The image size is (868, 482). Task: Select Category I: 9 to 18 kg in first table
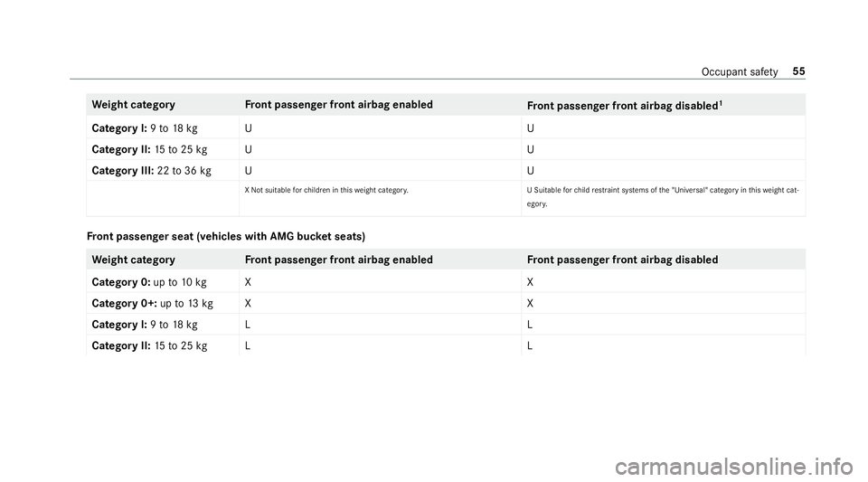145,128
